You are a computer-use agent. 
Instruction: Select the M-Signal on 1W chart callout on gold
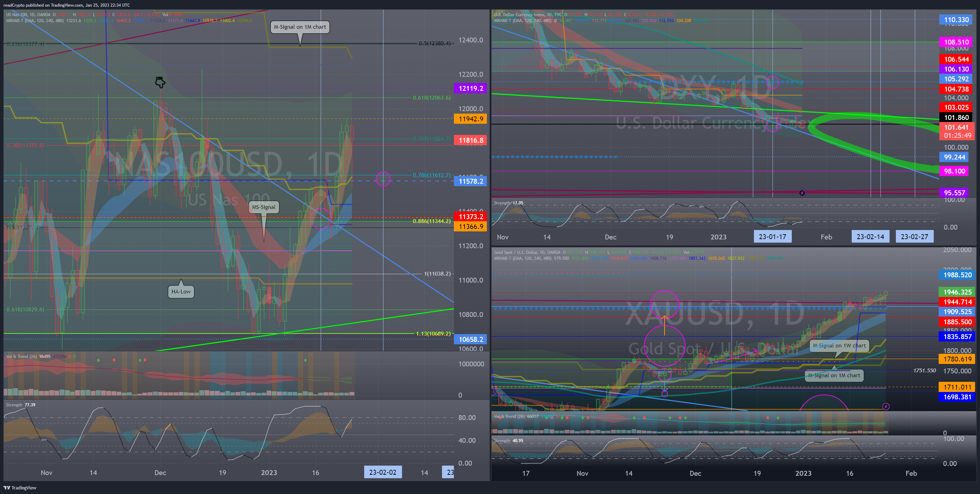pos(839,346)
